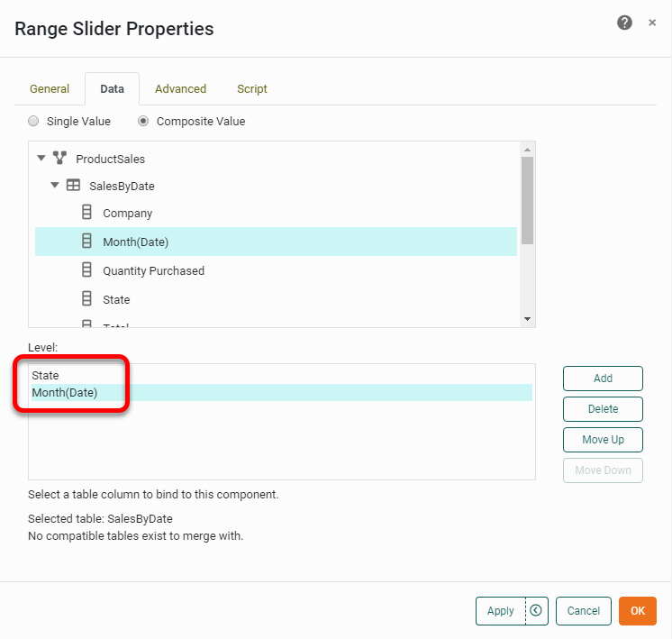
Task: Switch to the General tab
Action: [50, 89]
